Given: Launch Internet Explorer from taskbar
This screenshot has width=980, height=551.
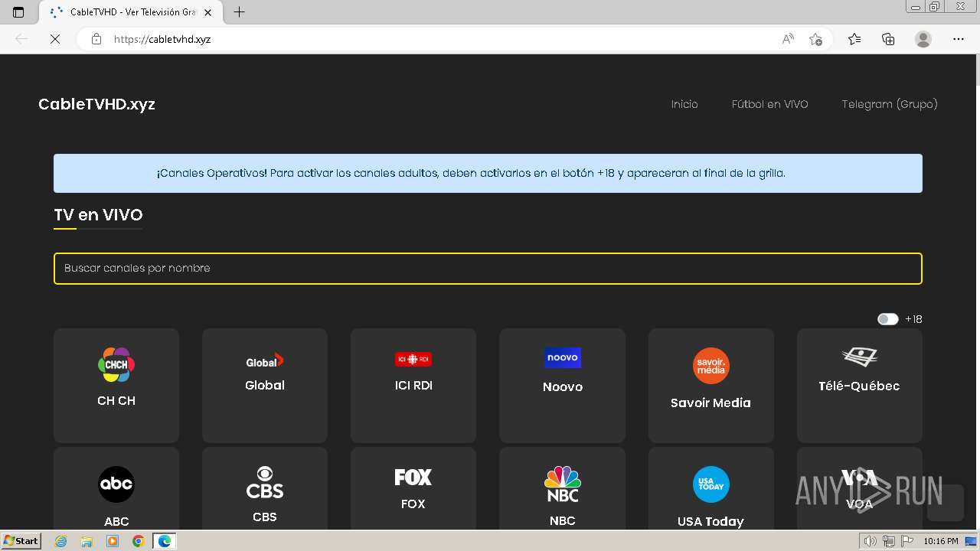Looking at the screenshot, I should click(61, 541).
